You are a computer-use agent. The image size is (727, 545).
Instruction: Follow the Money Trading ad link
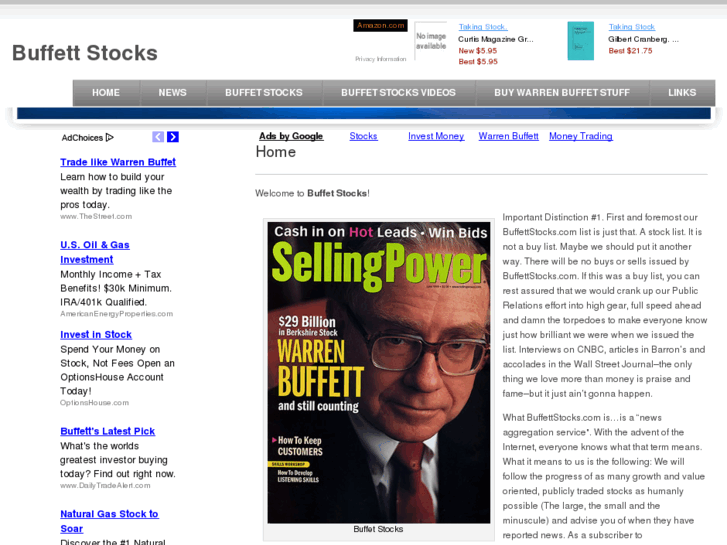580,136
